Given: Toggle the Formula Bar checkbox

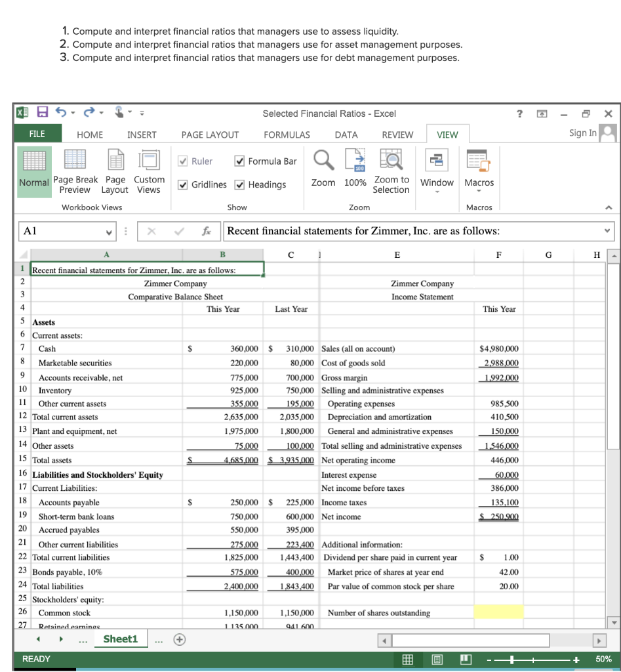Looking at the screenshot, I should pyautogui.click(x=239, y=161).
